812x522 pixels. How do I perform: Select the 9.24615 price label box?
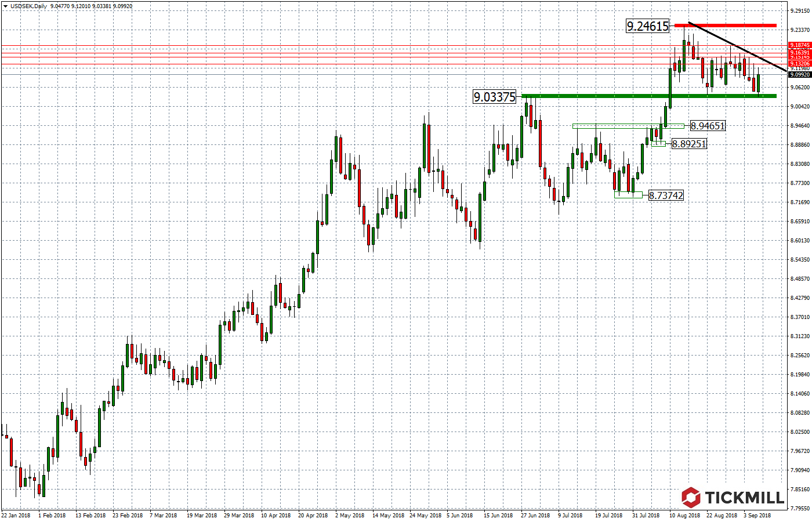(x=648, y=26)
